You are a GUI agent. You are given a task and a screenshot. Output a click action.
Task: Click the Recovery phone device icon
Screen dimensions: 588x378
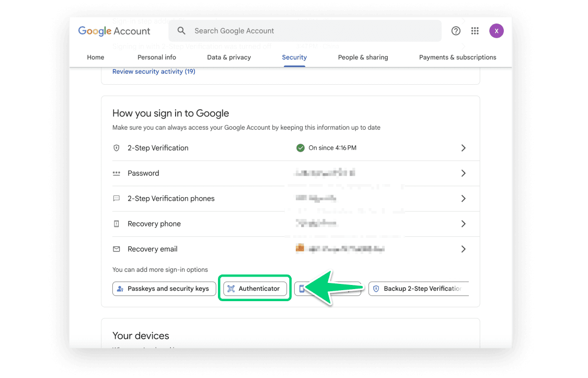(117, 224)
